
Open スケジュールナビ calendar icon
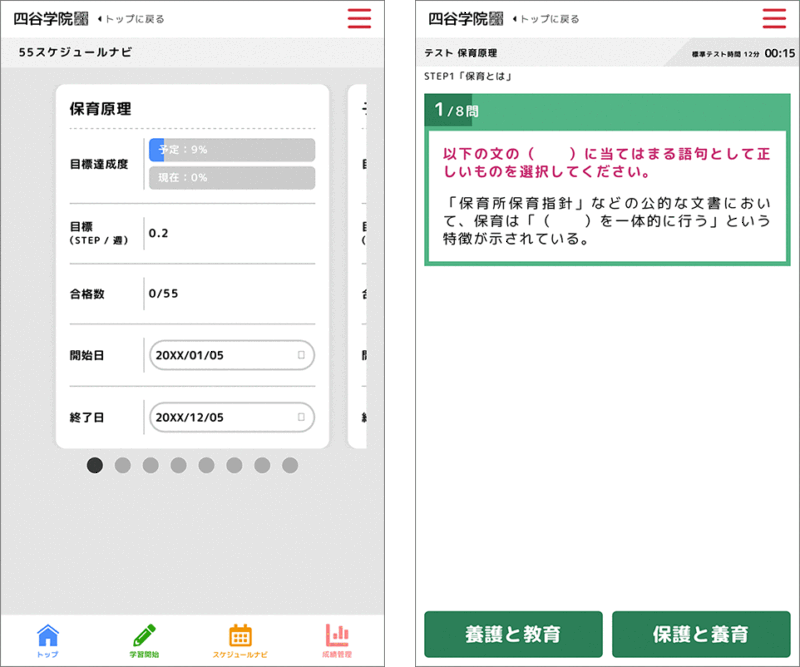tap(240, 638)
